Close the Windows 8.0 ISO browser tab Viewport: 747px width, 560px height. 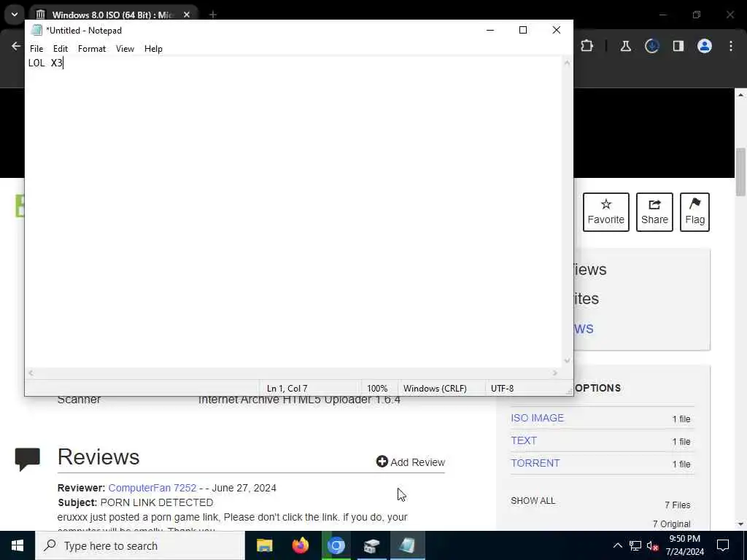click(x=187, y=15)
